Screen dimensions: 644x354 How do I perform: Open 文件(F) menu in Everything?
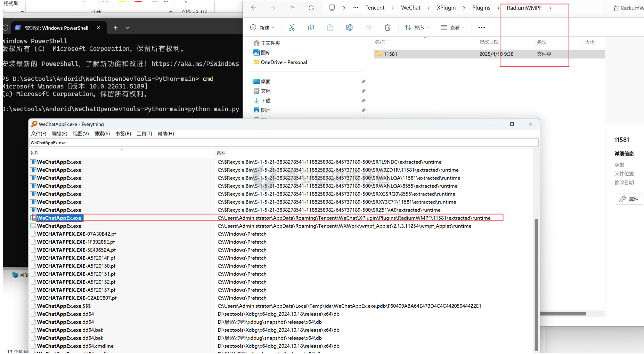tap(39, 134)
